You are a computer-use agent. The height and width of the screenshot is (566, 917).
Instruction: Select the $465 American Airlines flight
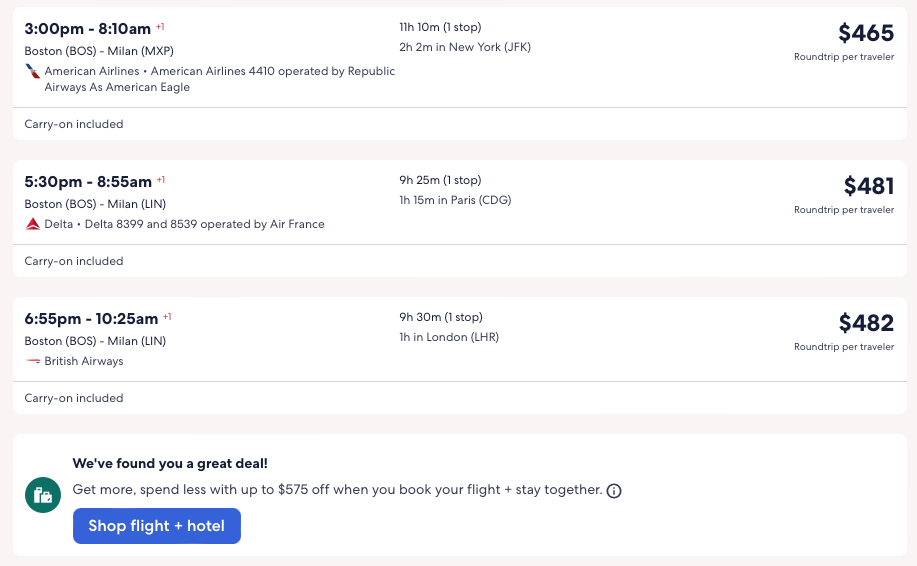[865, 34]
